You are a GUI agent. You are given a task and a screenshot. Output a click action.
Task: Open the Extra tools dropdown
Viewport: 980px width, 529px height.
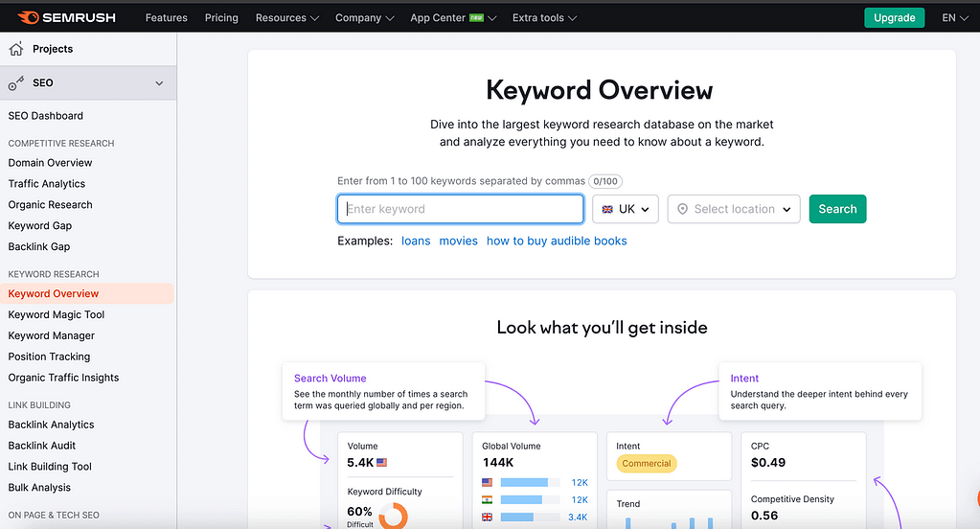click(544, 18)
